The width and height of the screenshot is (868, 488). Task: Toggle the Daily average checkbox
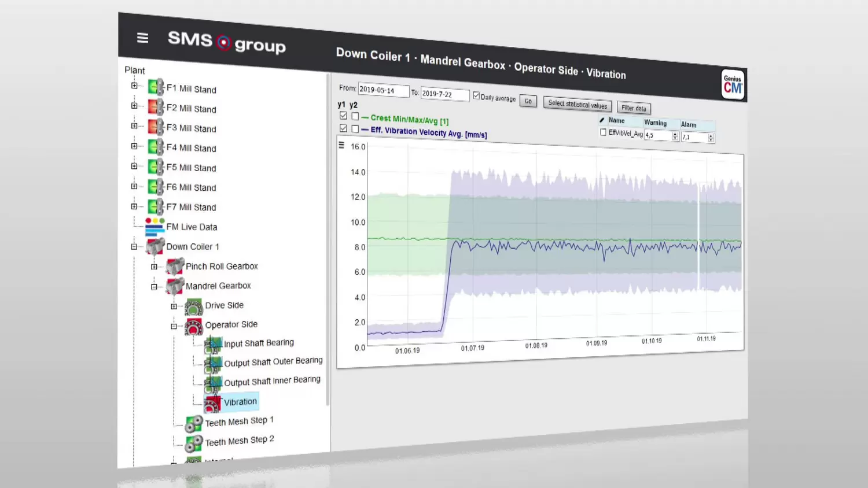point(476,96)
